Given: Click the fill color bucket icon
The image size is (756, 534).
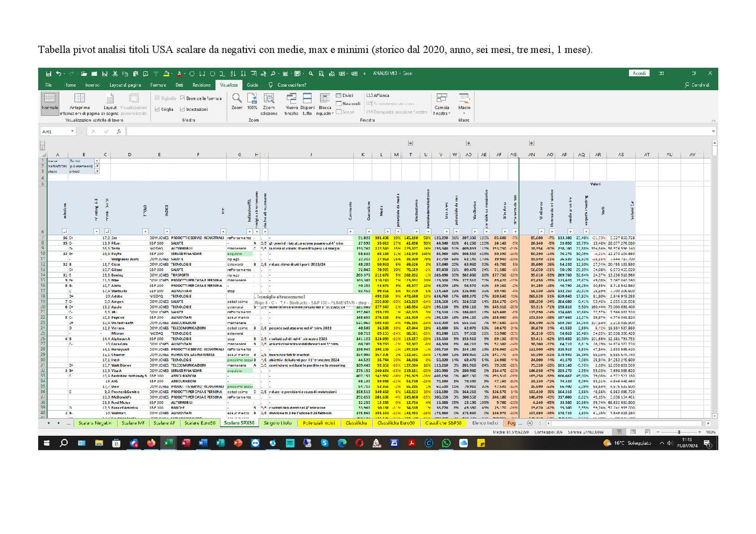Looking at the screenshot, I should (x=166, y=74).
